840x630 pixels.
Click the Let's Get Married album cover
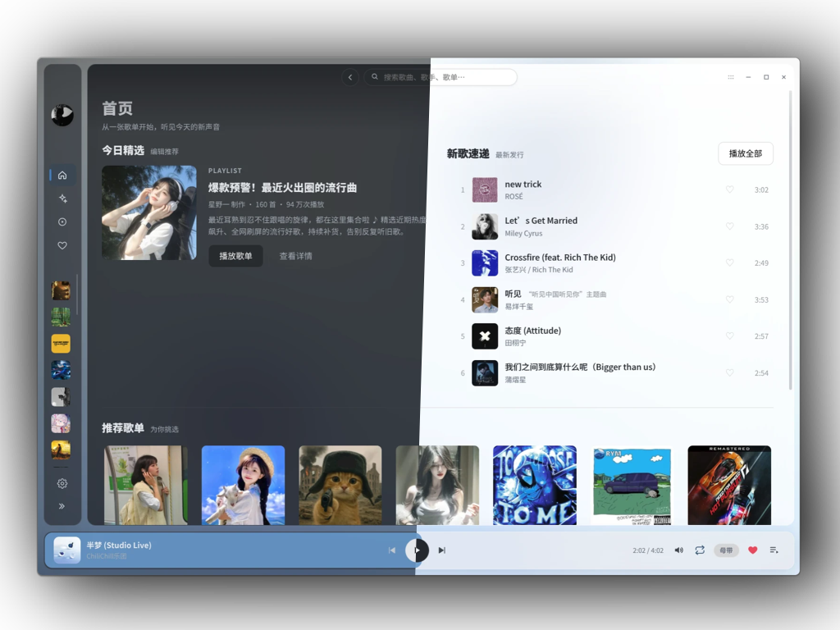485,226
